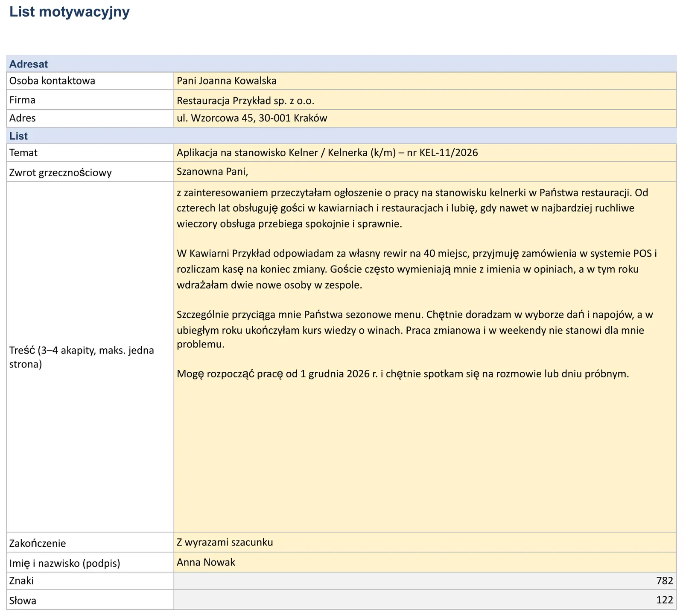Viewport: 683px width, 616px height.
Task: Click the paragraph starting 'Szczególnie przyciąga mnie'
Action: [x=415, y=330]
